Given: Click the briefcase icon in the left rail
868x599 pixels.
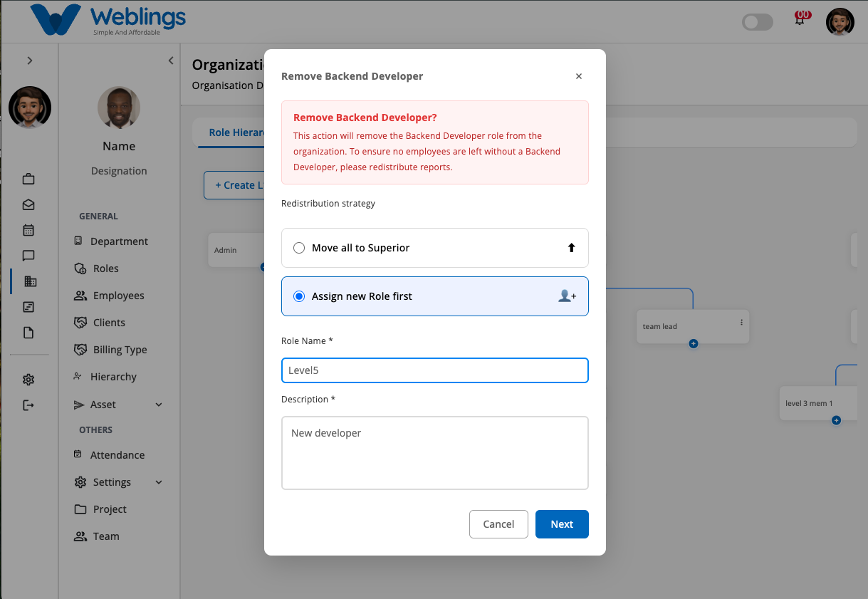Looking at the screenshot, I should coord(28,179).
